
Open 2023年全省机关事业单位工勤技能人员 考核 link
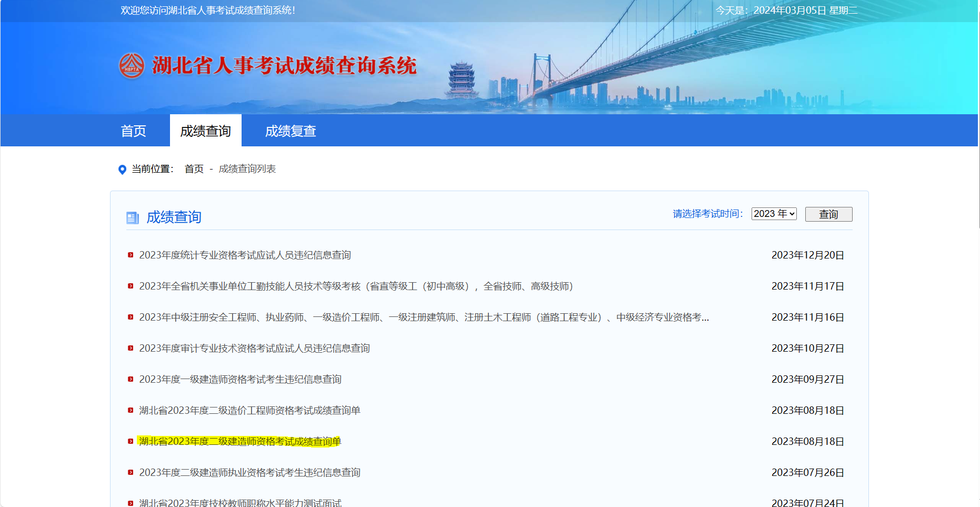(356, 286)
